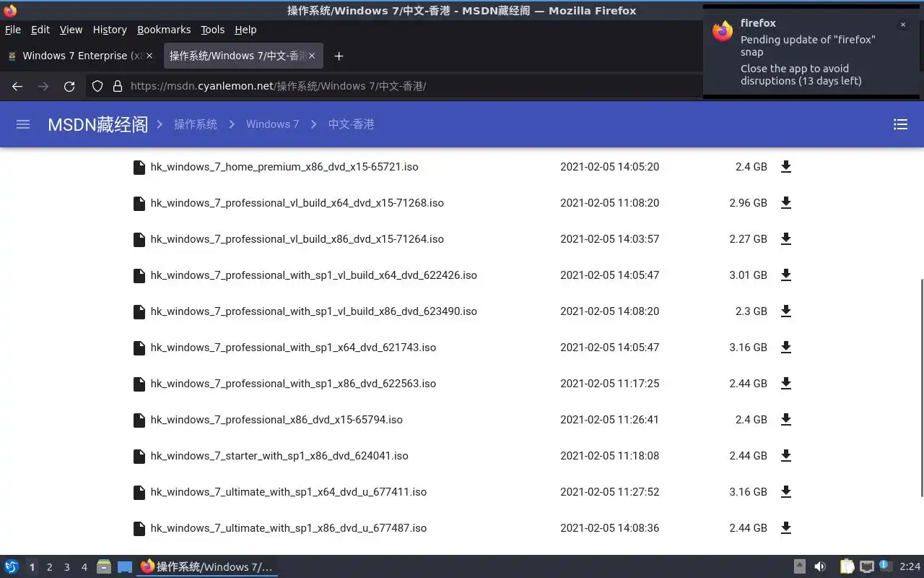Screen dimensions: 924x578
Task: Download hk_windows_7_starter_with_sp1_x86_dvd_624041.iso
Action: point(786,456)
